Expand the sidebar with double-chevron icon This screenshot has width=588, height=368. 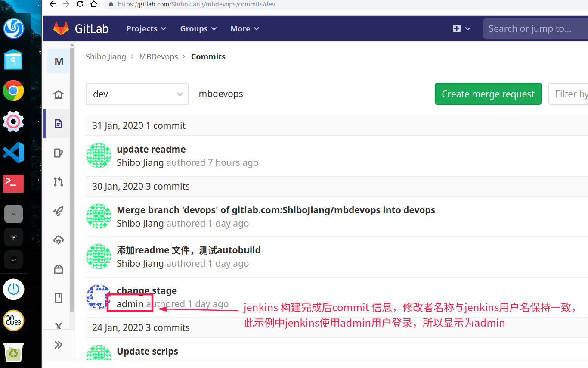[x=59, y=345]
